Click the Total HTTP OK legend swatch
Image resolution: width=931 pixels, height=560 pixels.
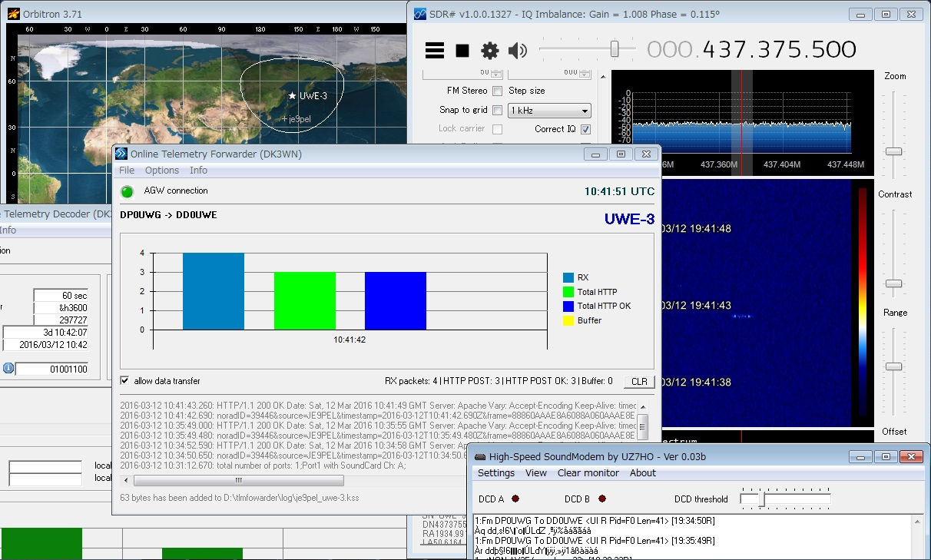point(568,306)
